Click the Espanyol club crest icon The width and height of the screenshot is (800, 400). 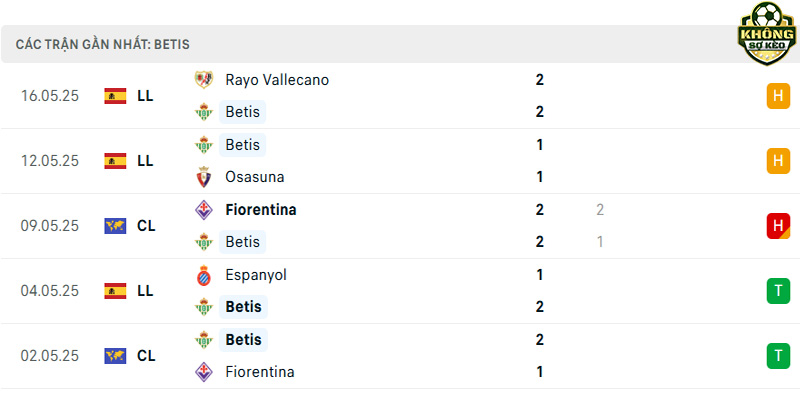coord(204,275)
